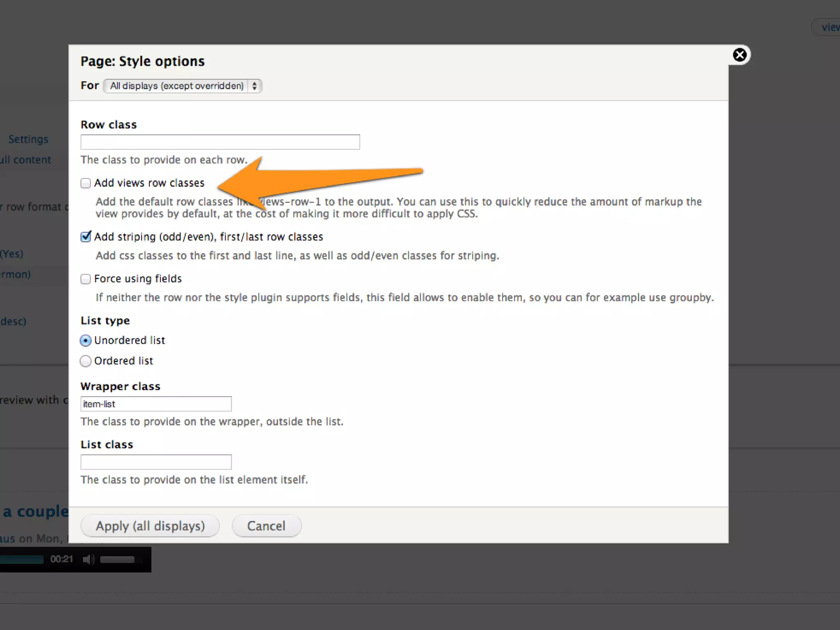This screenshot has height=630, width=840.
Task: Open the Settings link behind dialog
Action: pos(28,139)
